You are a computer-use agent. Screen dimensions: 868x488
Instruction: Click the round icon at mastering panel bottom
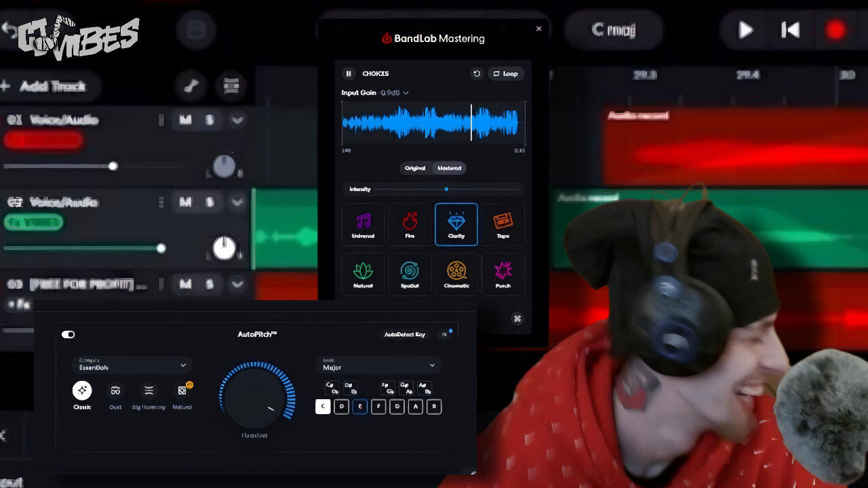517,319
